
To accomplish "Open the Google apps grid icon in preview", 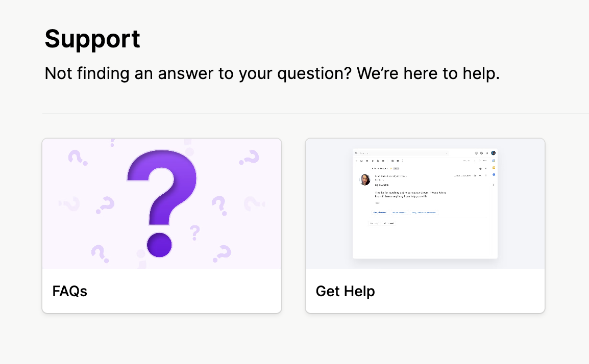I will pos(487,153).
